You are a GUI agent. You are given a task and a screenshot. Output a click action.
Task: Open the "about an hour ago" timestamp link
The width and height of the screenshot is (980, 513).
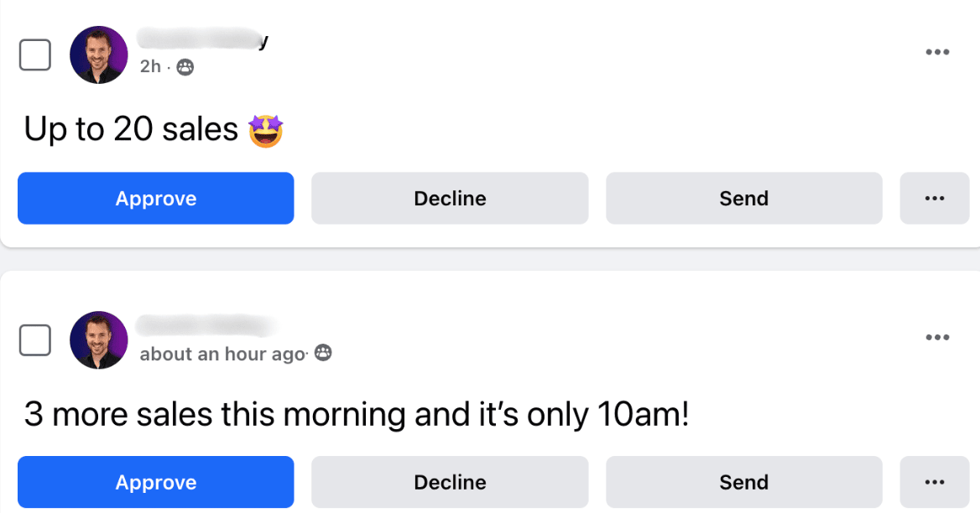(x=222, y=354)
